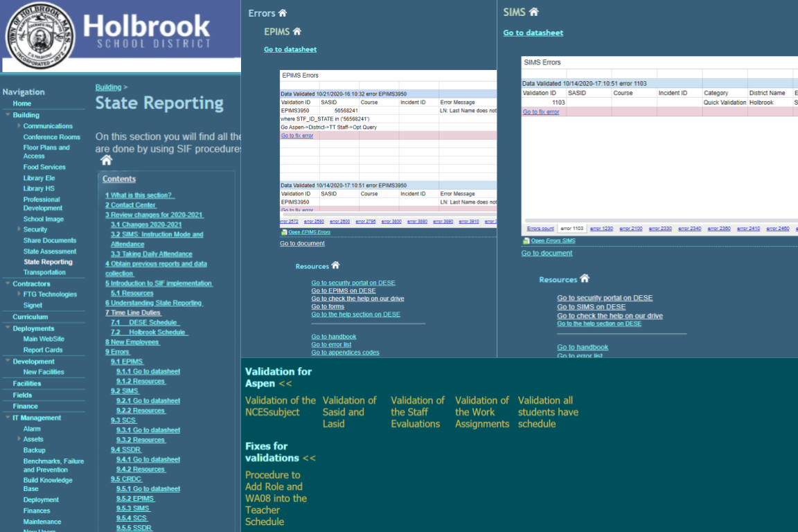Open 'Validation all students have schedule' link
Image resolution: width=798 pixels, height=532 pixels.
coord(548,412)
